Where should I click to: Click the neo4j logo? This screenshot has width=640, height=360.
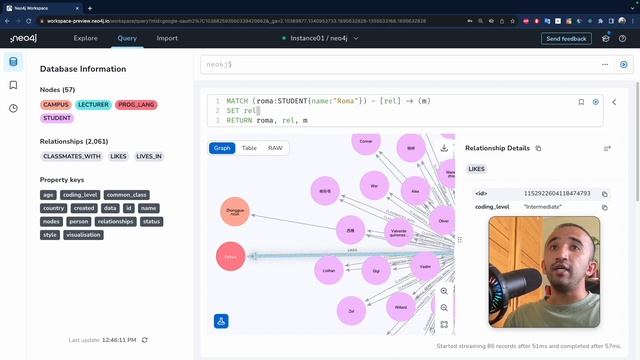24,38
